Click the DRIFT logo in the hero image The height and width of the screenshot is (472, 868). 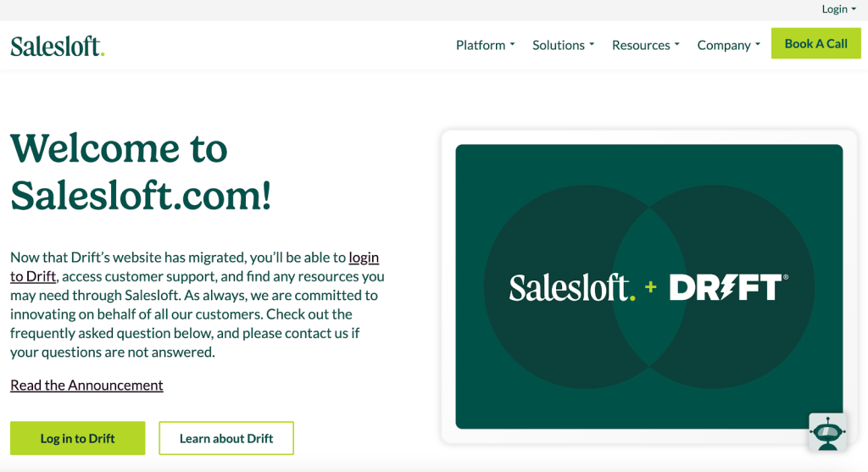coord(728,287)
